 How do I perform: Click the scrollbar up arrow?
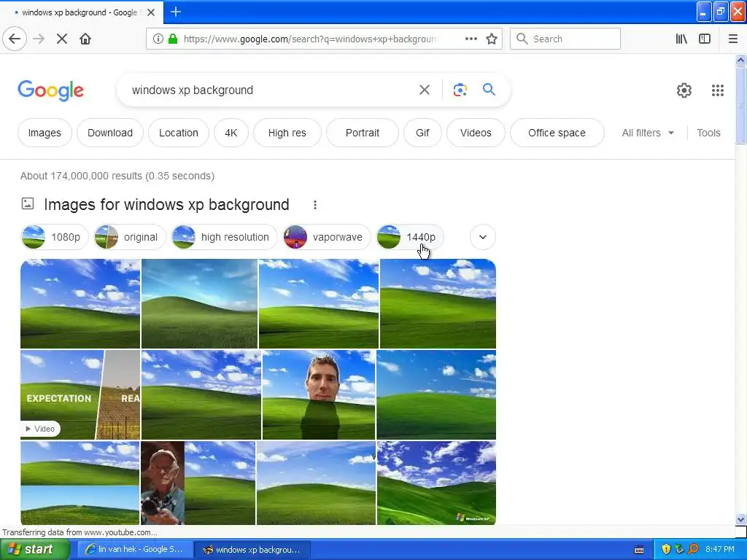point(741,60)
